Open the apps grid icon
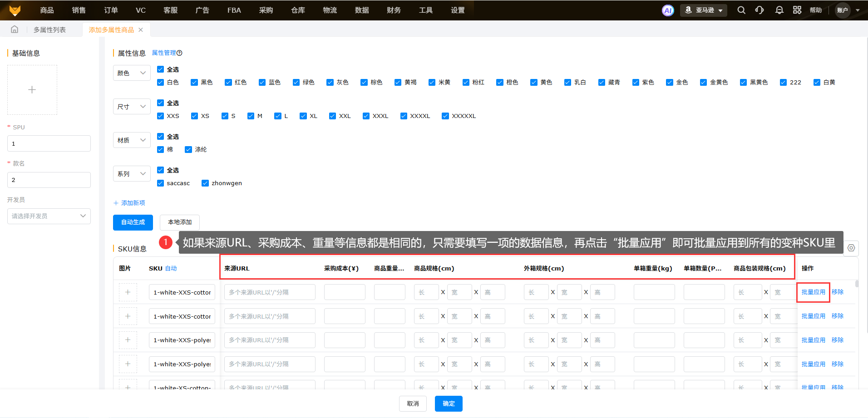This screenshot has width=868, height=418. tap(797, 10)
